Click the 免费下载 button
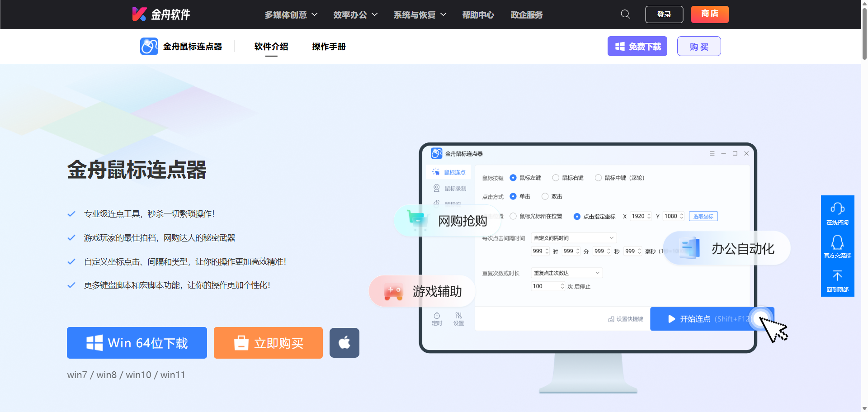 coord(637,46)
